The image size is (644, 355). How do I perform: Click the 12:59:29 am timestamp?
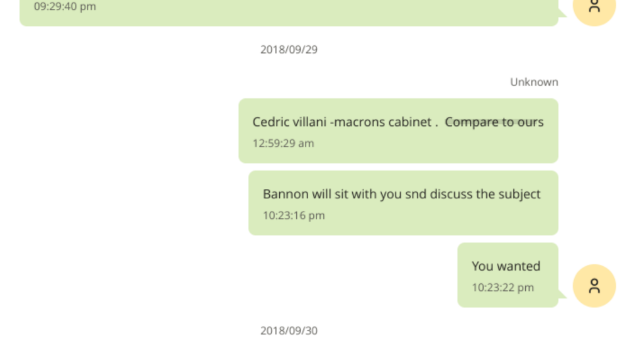coord(283,144)
